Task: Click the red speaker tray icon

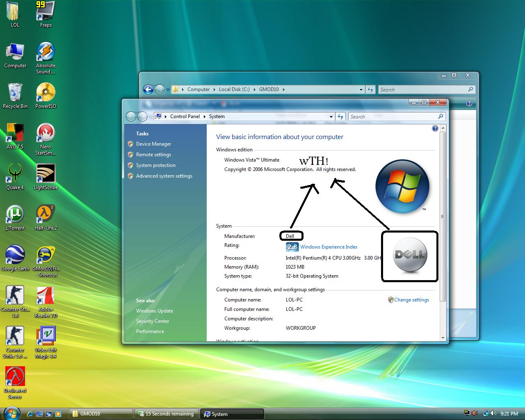Action: tap(474, 413)
